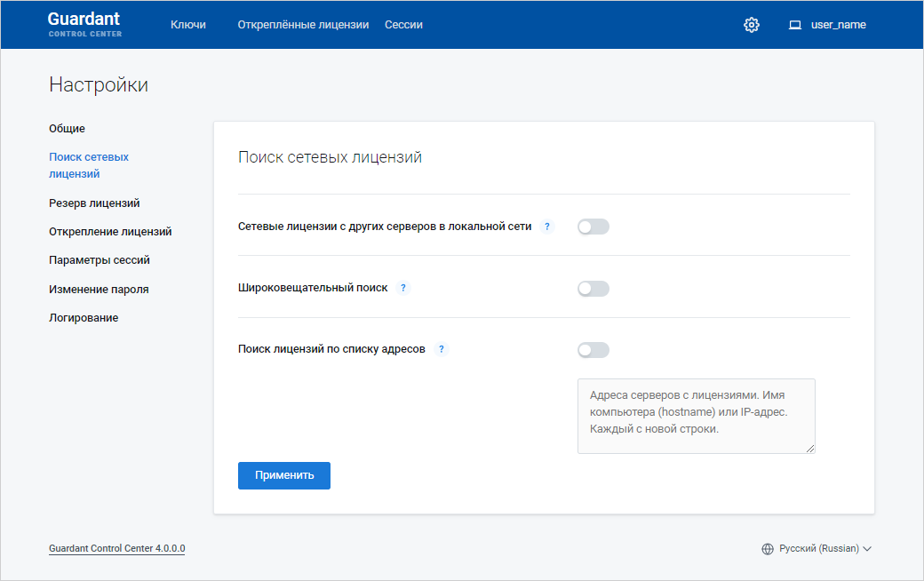This screenshot has width=924, height=581.
Task: Click help icon for network licenses option
Action: [x=547, y=227]
